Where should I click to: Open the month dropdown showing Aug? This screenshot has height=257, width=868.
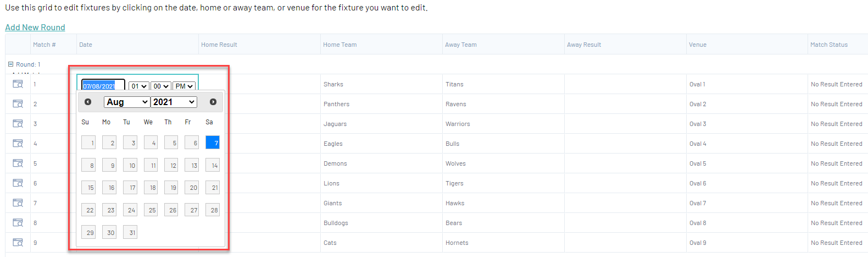127,102
